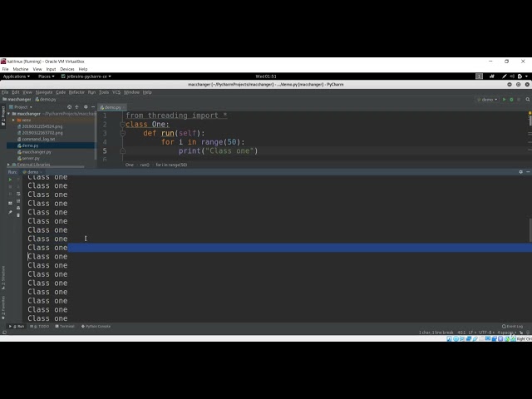Fold the run method at line 3
Screen dimensions: 532x399
pyautogui.click(x=122, y=133)
